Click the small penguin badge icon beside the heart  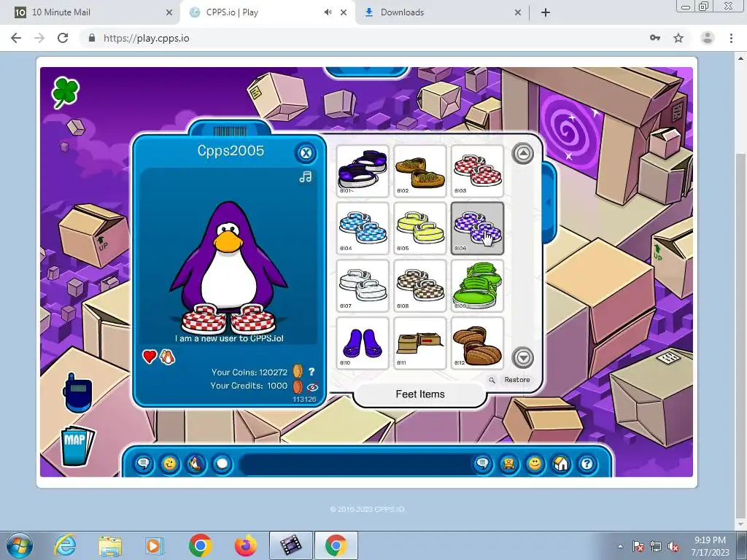pyautogui.click(x=167, y=356)
